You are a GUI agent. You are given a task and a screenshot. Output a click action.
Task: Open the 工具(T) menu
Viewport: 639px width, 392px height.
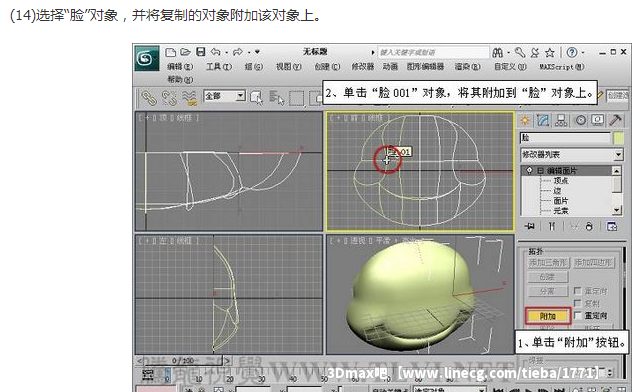click(x=218, y=66)
